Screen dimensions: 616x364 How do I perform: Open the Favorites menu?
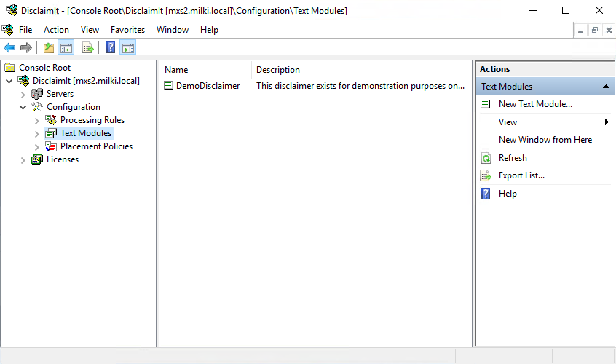[127, 30]
